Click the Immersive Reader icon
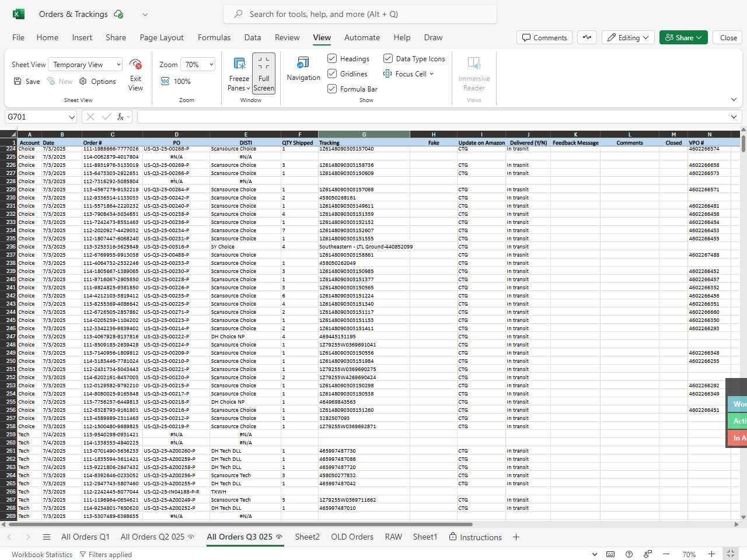 (x=474, y=63)
